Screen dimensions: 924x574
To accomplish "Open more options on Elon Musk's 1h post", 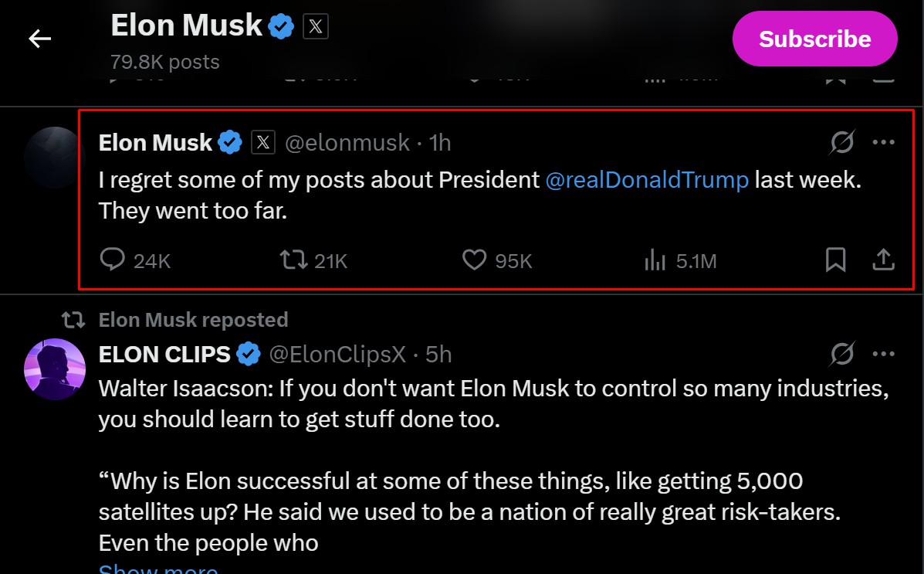I will click(x=883, y=142).
